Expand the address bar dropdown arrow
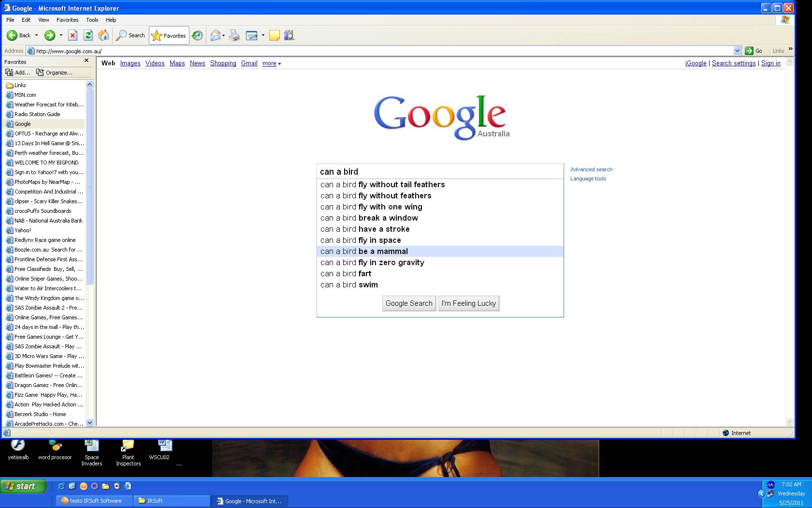Screen dimensions: 812x508 (x=737, y=51)
